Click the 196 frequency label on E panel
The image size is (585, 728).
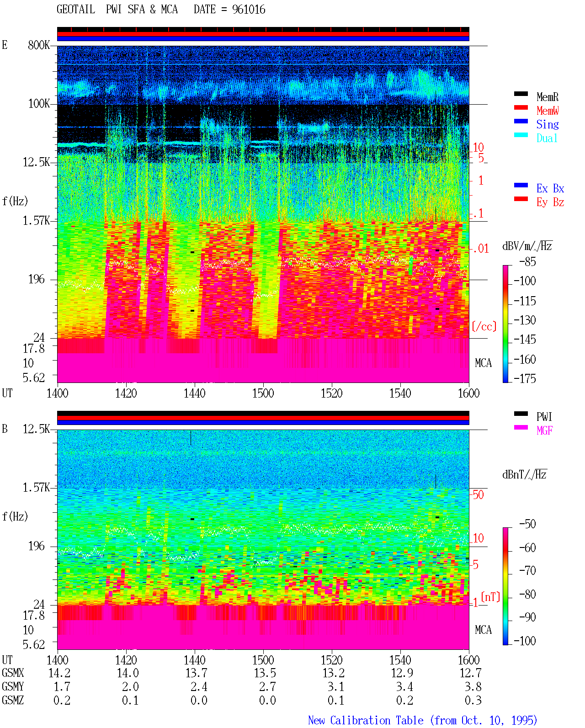pos(36,279)
